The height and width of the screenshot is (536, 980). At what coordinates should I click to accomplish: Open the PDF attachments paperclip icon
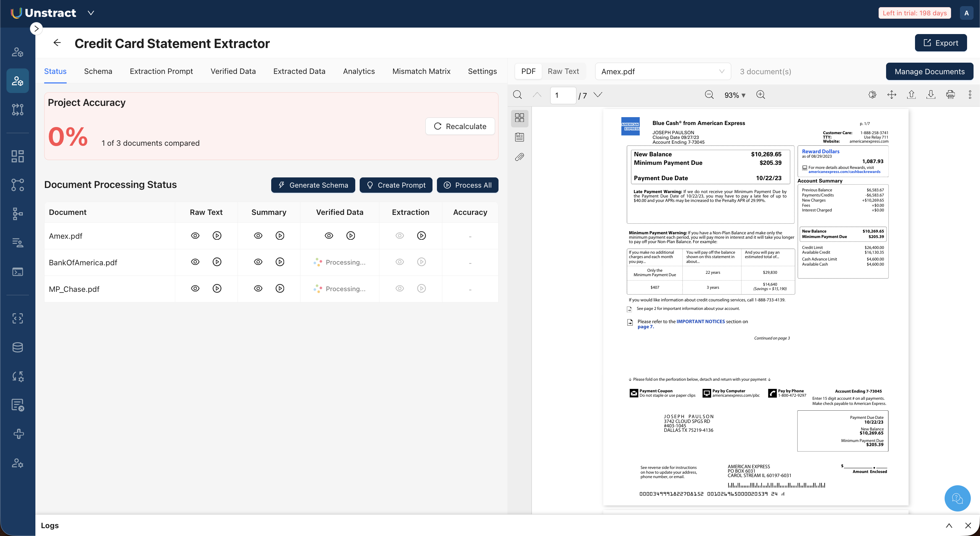point(519,157)
